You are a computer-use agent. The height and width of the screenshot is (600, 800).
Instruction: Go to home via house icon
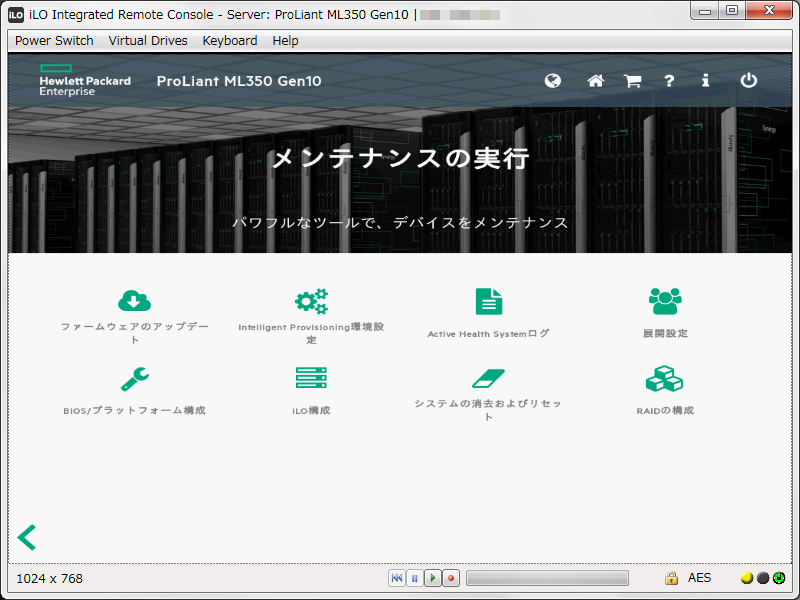coord(595,81)
